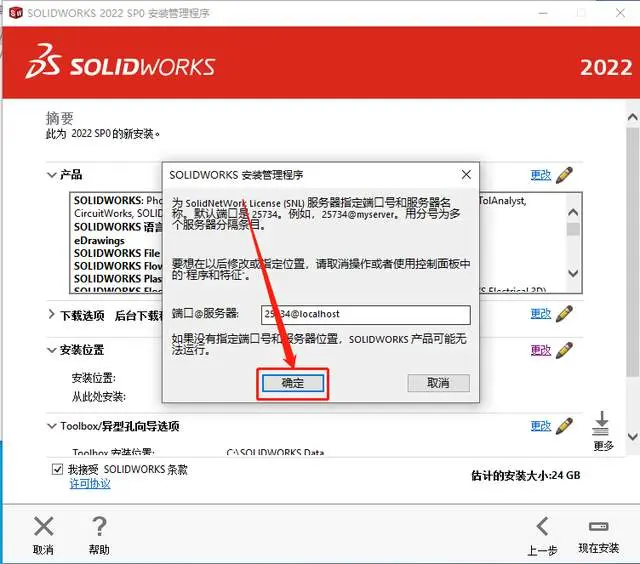Screen dimensions: 640x564
Task: Collapse the 安装位置 section chevron
Action: point(51,350)
